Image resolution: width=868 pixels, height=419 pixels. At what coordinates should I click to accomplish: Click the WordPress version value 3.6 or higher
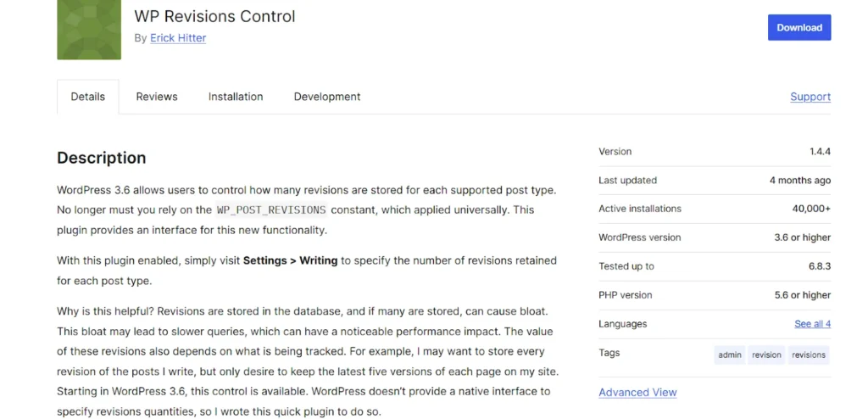click(x=802, y=237)
